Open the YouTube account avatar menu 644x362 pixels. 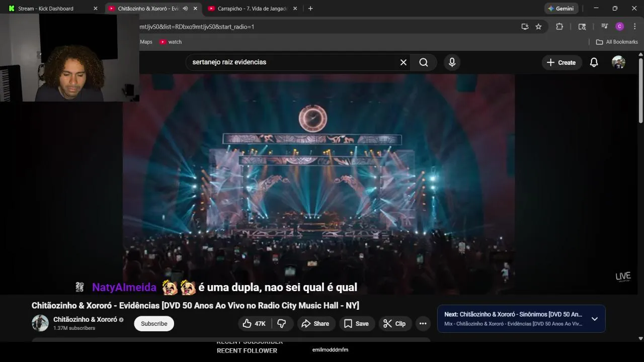618,62
